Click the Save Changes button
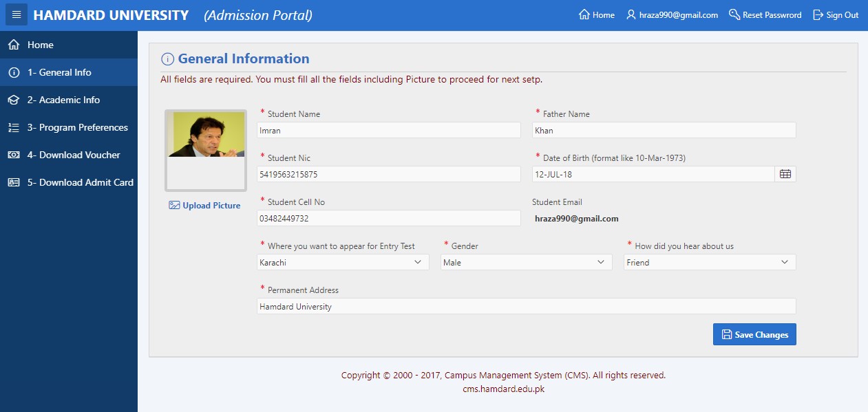The image size is (868, 412). 754,334
